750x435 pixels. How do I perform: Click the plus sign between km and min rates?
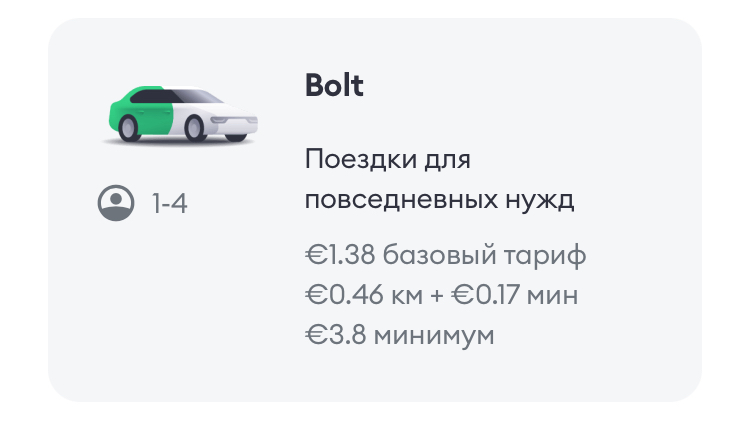(437, 295)
